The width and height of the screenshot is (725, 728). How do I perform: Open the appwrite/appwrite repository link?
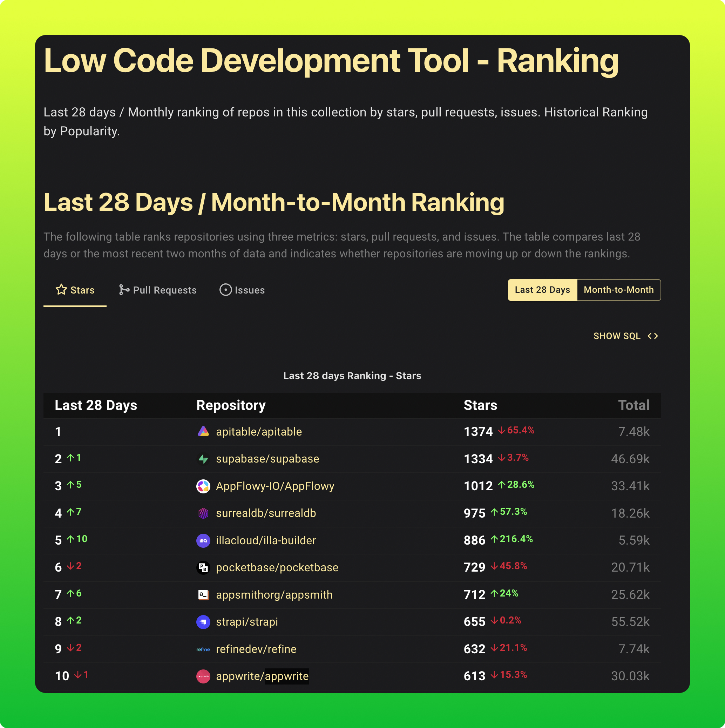(x=262, y=676)
